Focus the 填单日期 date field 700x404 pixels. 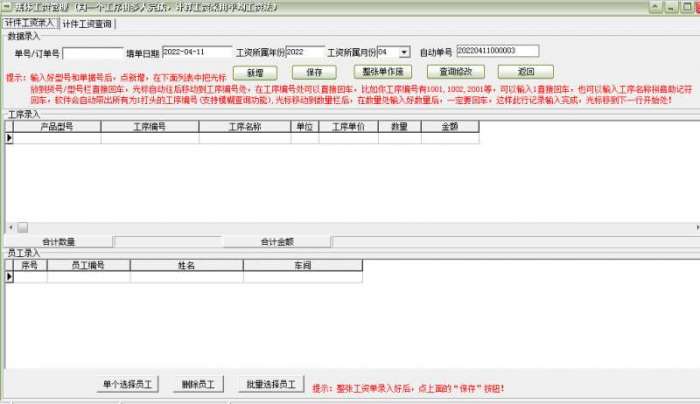click(x=197, y=52)
